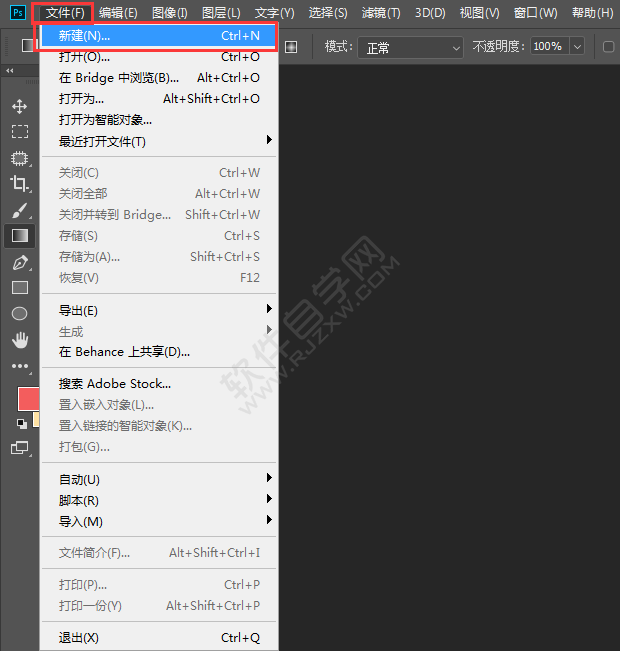Open the Edit Toolbar three-dots button

click(20, 366)
